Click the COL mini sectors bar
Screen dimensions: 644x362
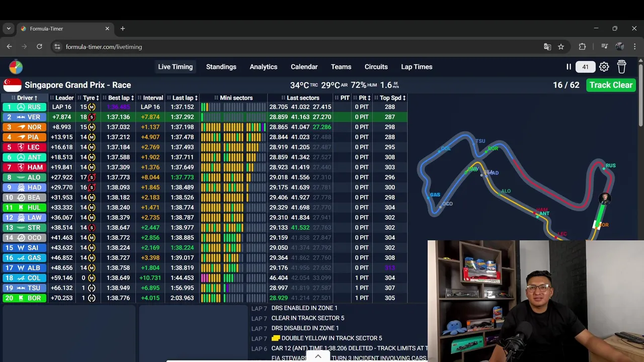pyautogui.click(x=233, y=278)
